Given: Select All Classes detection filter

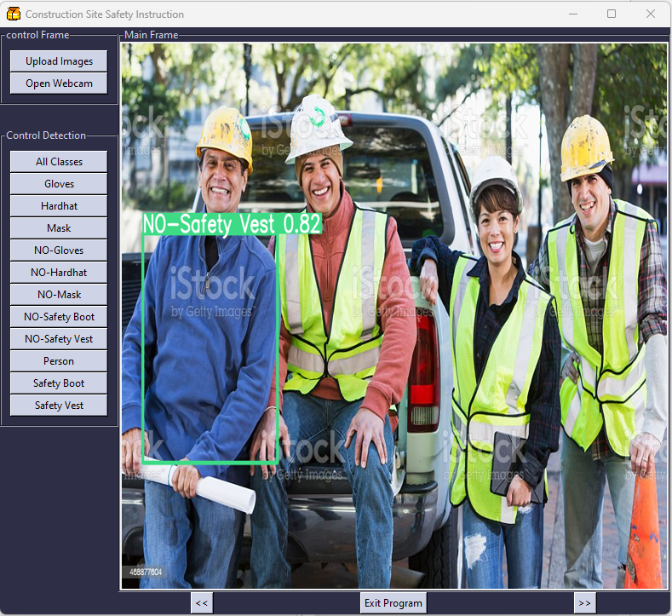Looking at the screenshot, I should tap(59, 162).
